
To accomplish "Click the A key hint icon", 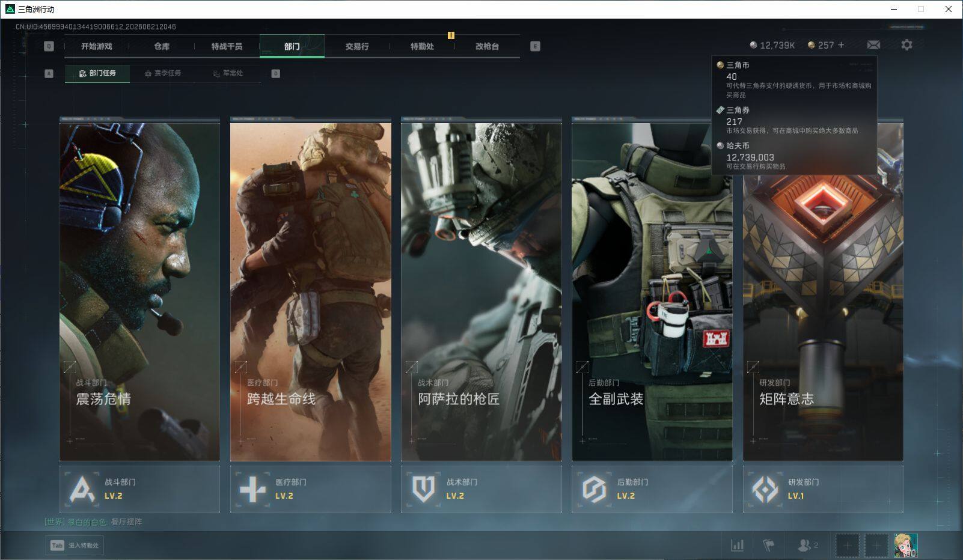I will pyautogui.click(x=49, y=73).
